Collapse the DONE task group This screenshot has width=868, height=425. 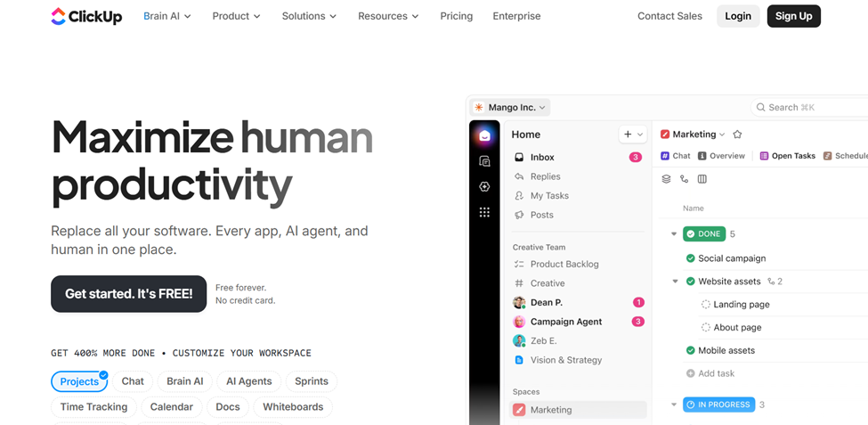pyautogui.click(x=674, y=234)
